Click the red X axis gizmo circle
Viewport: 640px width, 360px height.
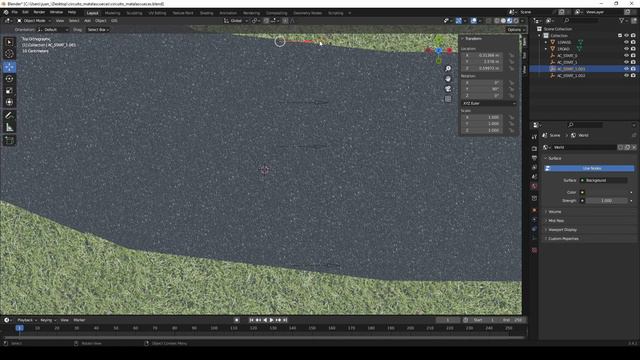[x=449, y=51]
